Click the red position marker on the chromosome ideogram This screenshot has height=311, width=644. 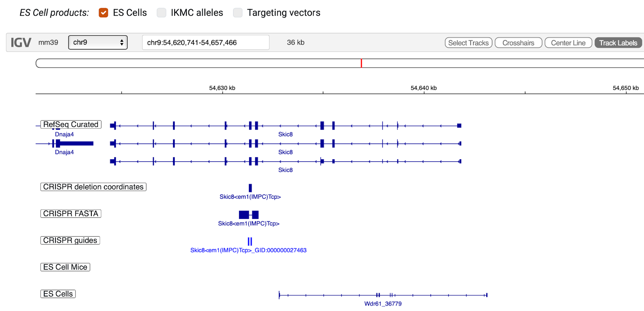click(x=361, y=63)
